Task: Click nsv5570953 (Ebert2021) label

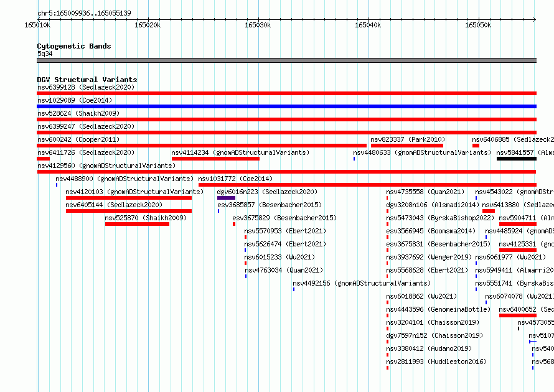Action: pyautogui.click(x=285, y=231)
